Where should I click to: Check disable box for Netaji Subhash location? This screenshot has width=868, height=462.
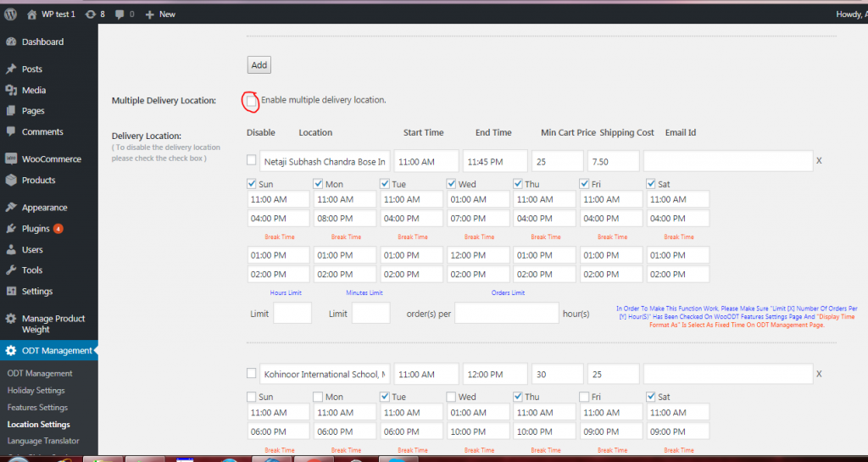[251, 160]
